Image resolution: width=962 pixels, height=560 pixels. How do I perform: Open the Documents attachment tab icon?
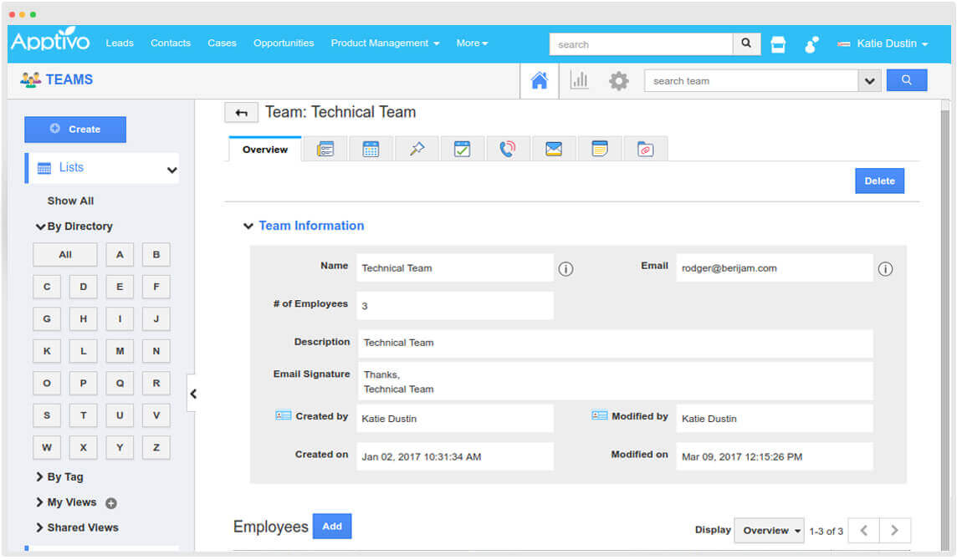(x=645, y=147)
